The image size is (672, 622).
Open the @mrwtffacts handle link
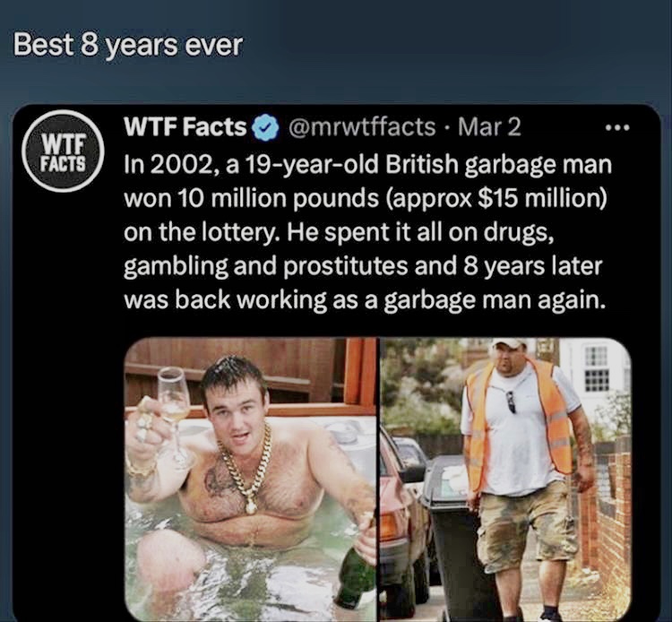coord(362,127)
